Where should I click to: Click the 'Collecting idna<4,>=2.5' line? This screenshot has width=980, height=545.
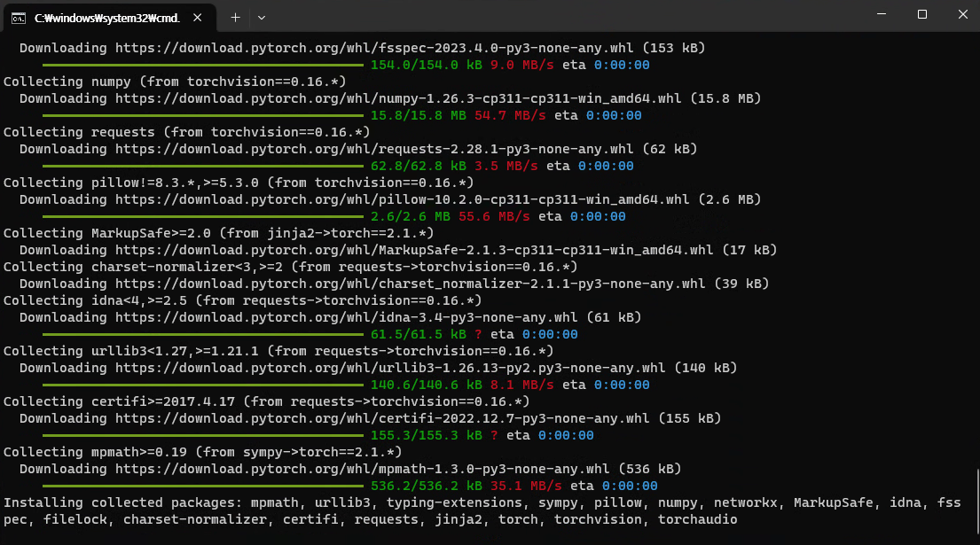pyautogui.click(x=242, y=301)
